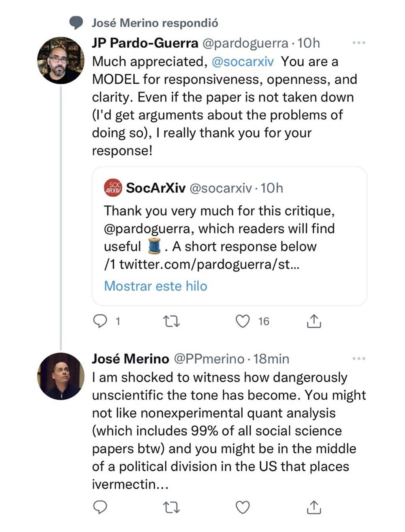Open JP Pardo-Guerra's profile picture
The image size is (405, 532).
click(60, 60)
